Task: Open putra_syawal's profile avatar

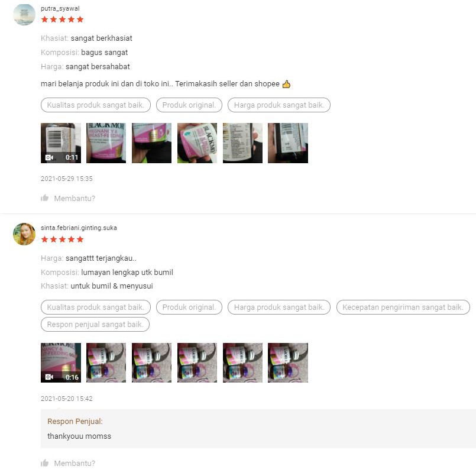Action: click(x=24, y=14)
